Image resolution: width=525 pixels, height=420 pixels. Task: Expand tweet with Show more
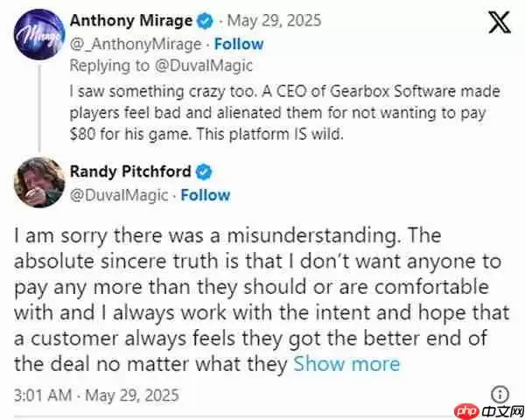346,364
